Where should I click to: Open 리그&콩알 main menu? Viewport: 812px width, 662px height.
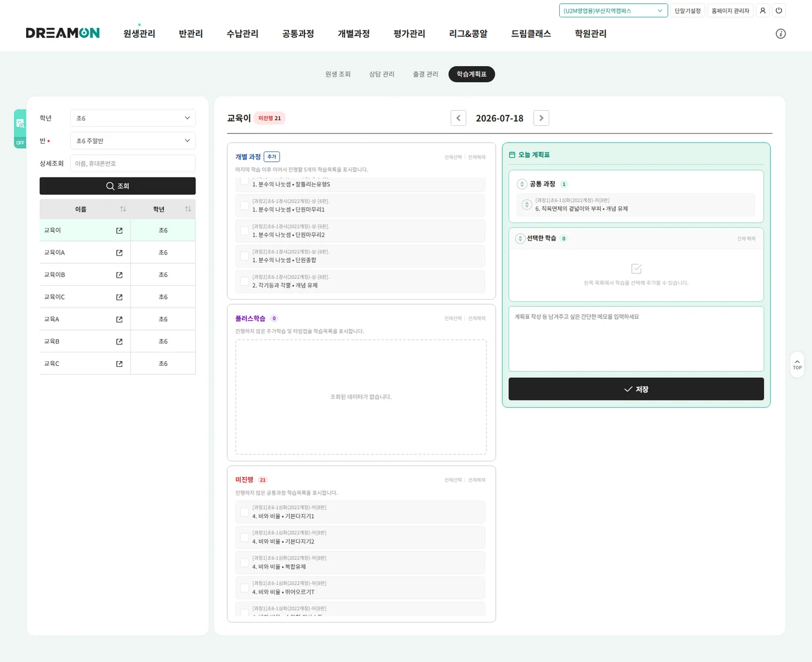click(x=468, y=34)
